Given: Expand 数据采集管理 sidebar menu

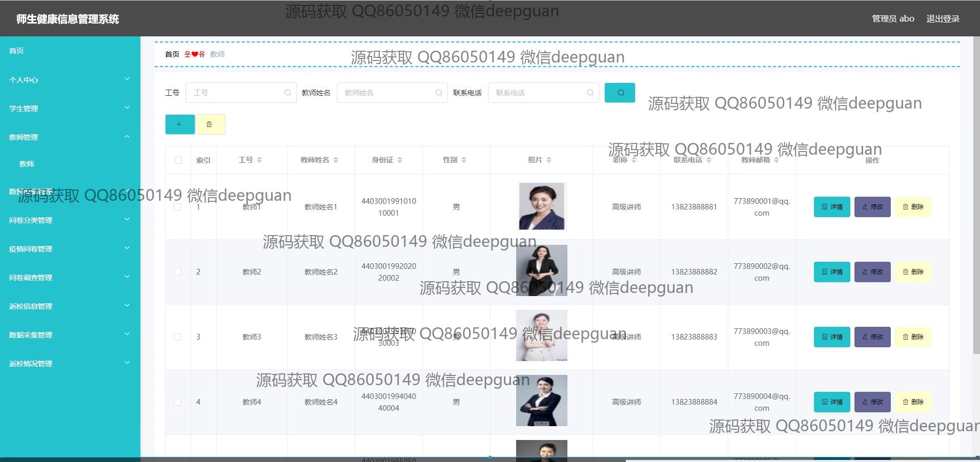Looking at the screenshot, I should (x=70, y=334).
